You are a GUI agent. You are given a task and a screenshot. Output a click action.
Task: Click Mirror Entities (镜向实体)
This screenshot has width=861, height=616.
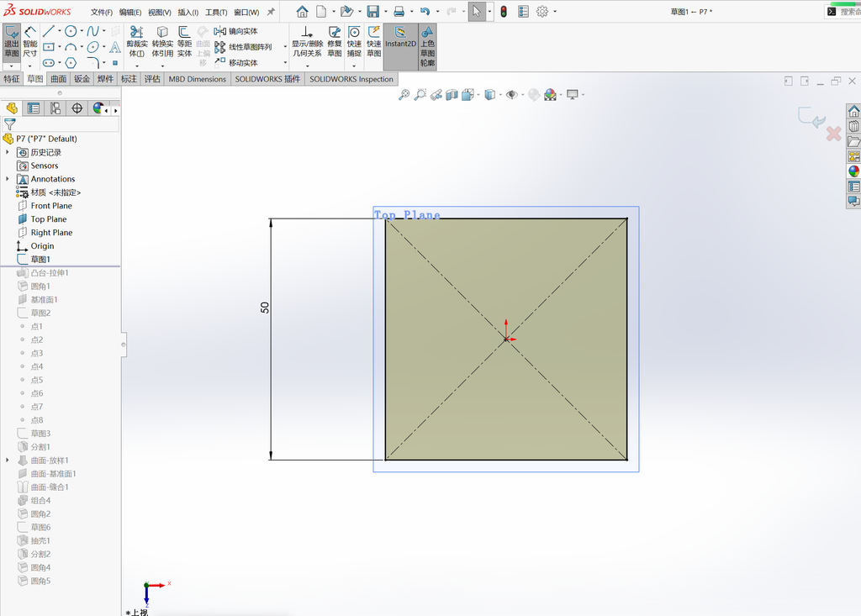click(236, 31)
